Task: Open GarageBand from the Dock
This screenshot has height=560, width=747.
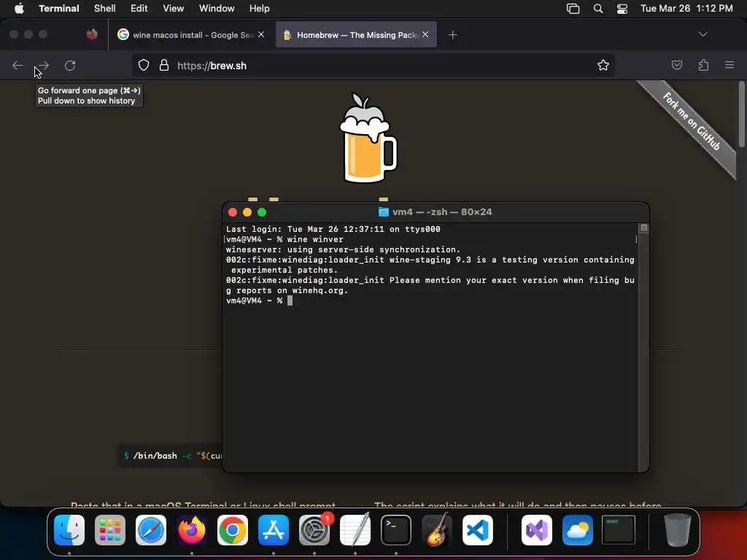Action: [437, 530]
